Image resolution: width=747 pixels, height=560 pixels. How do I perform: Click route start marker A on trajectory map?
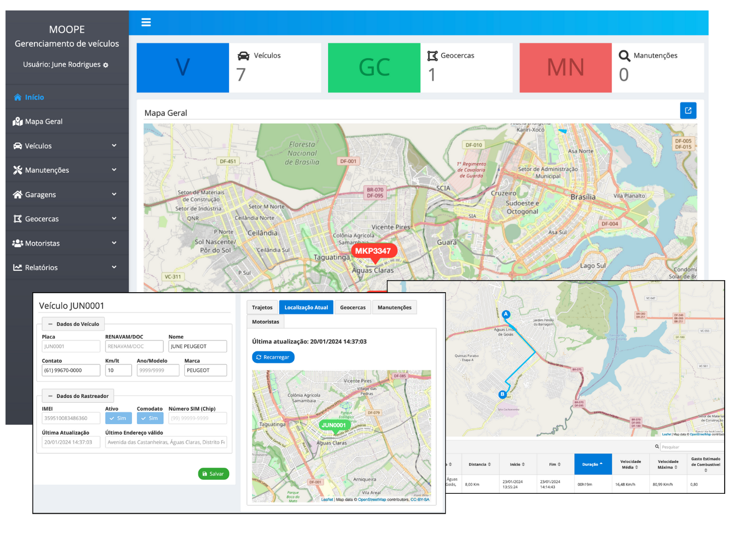pyautogui.click(x=506, y=314)
